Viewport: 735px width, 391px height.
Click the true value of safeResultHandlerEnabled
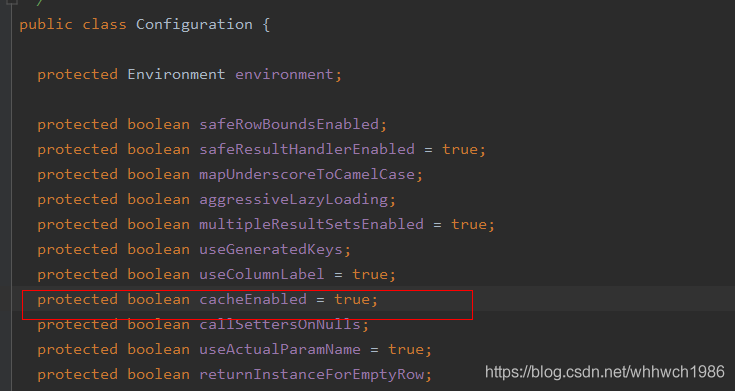point(459,150)
